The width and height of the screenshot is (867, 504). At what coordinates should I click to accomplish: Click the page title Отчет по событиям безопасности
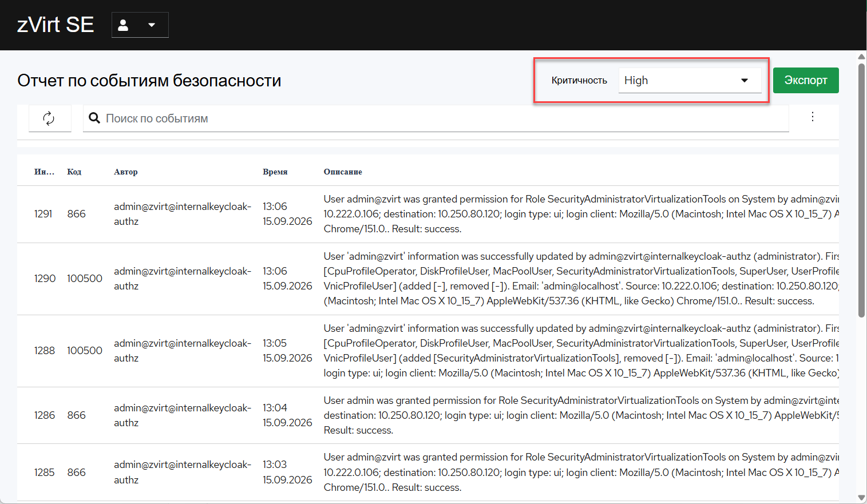click(x=149, y=81)
